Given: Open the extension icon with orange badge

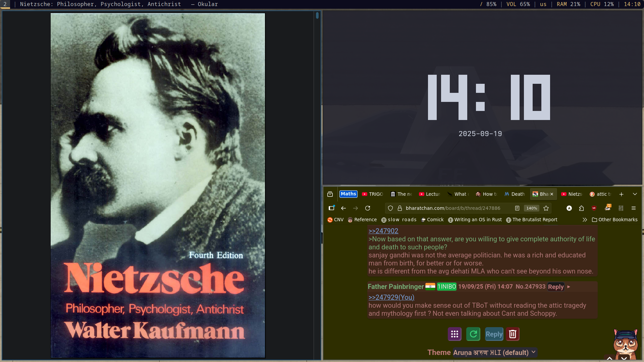Looking at the screenshot, I should (608, 208).
